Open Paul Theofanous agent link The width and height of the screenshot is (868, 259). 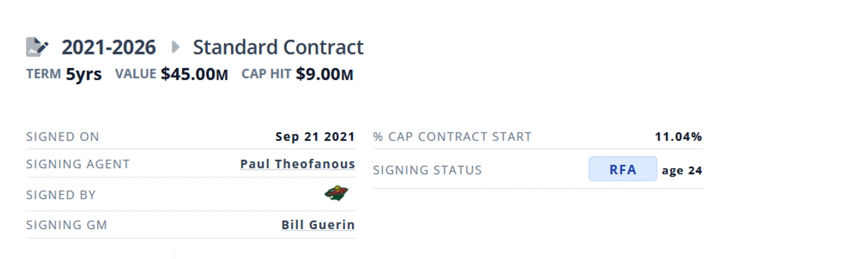(297, 164)
